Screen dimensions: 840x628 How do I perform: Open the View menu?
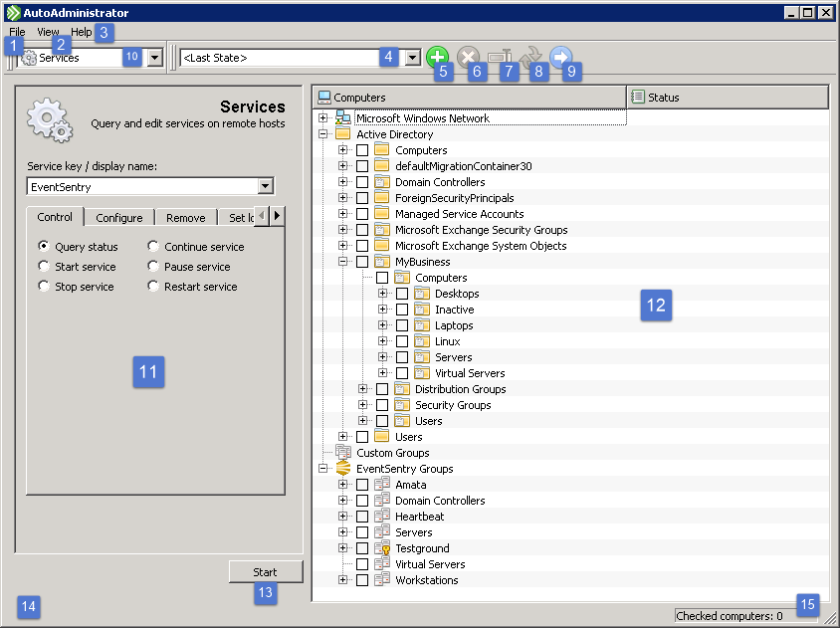coord(48,32)
